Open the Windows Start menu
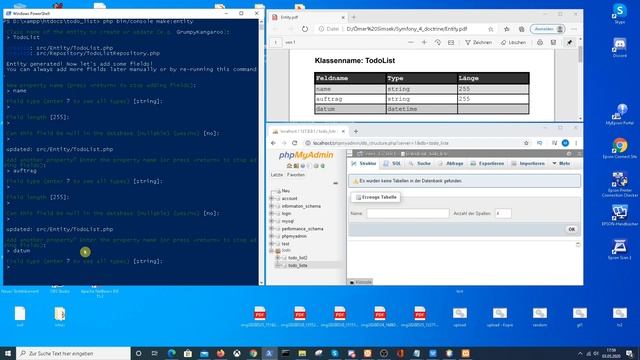Screen dimensions: 640x360 click(8, 353)
